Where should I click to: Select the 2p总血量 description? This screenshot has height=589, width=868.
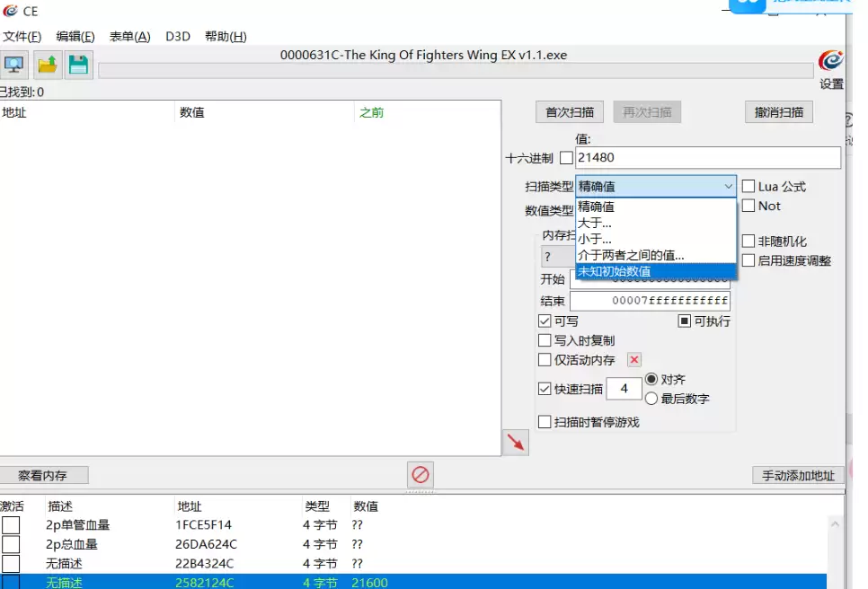(71, 544)
